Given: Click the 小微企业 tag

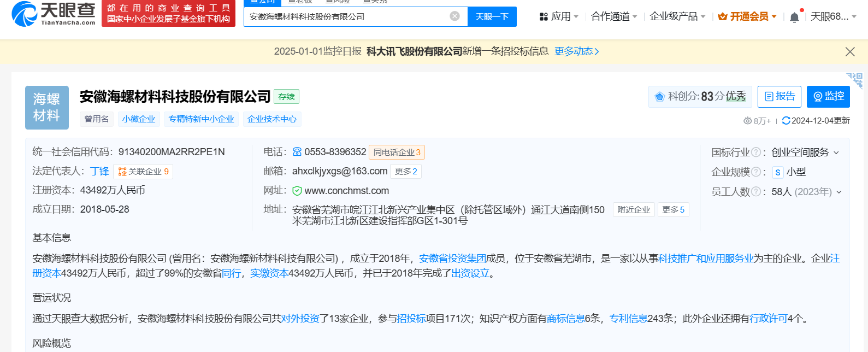Looking at the screenshot, I should coord(139,119).
